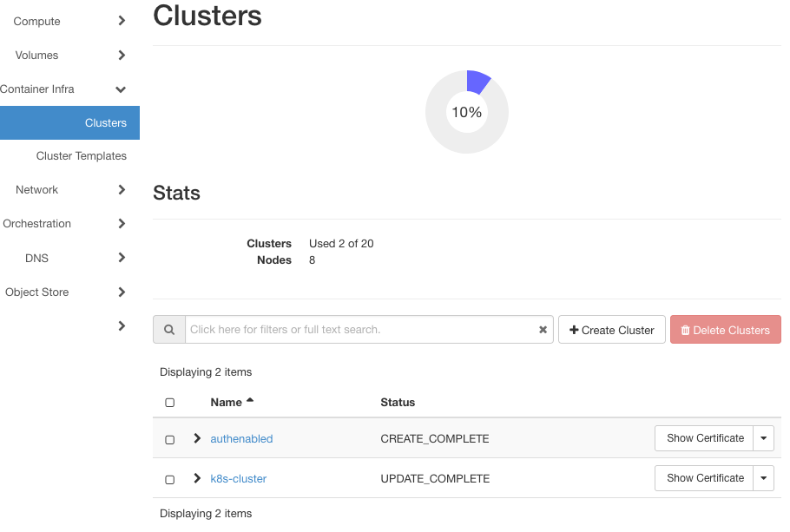Clear the filter field using the x icon
790x532 pixels.
(x=543, y=329)
